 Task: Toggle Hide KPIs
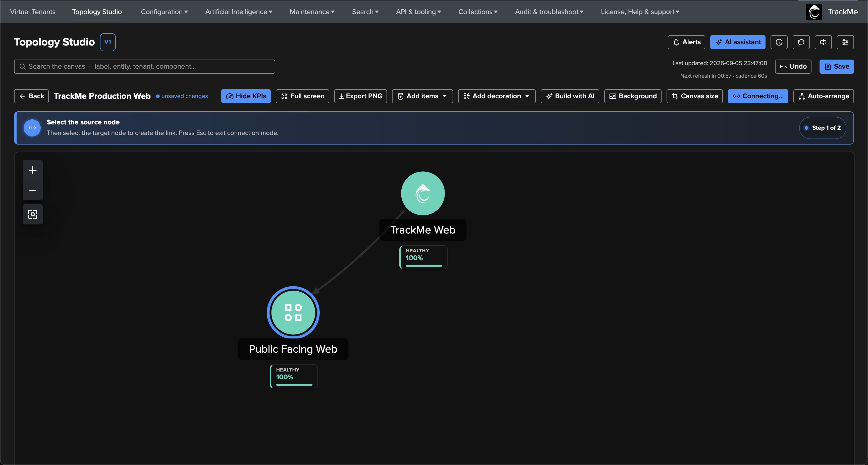tap(246, 96)
